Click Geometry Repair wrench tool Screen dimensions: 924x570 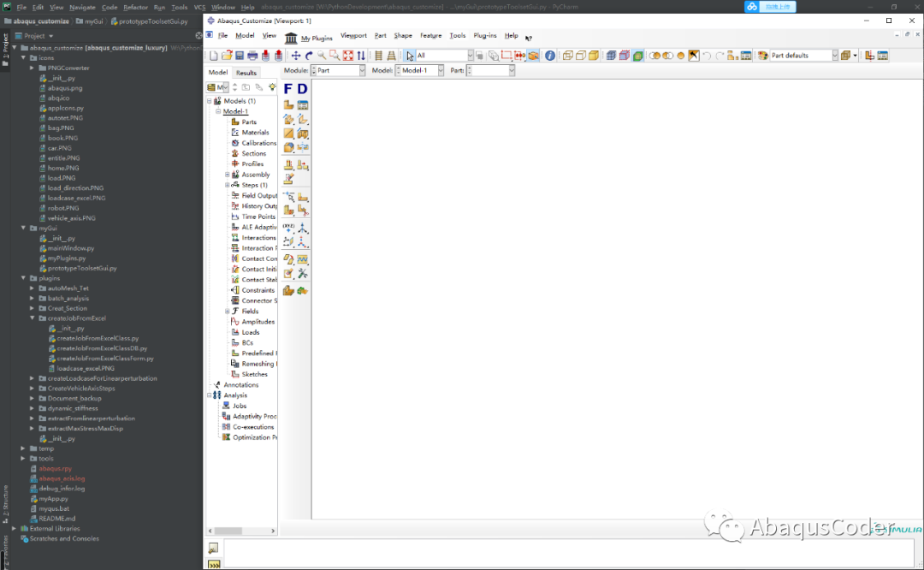coord(303,274)
